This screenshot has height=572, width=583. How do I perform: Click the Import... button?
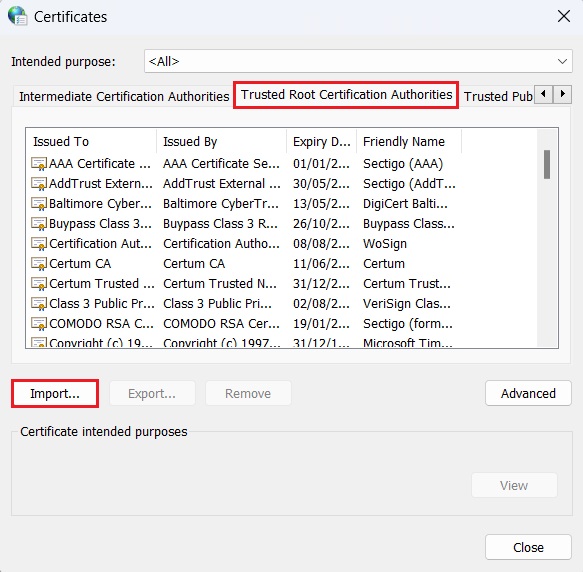(55, 393)
